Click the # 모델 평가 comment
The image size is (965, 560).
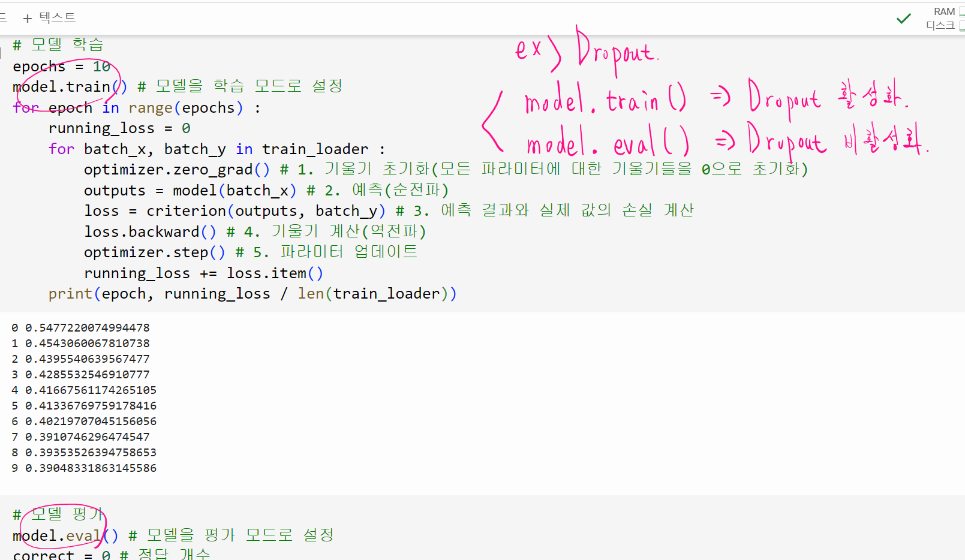(58, 514)
